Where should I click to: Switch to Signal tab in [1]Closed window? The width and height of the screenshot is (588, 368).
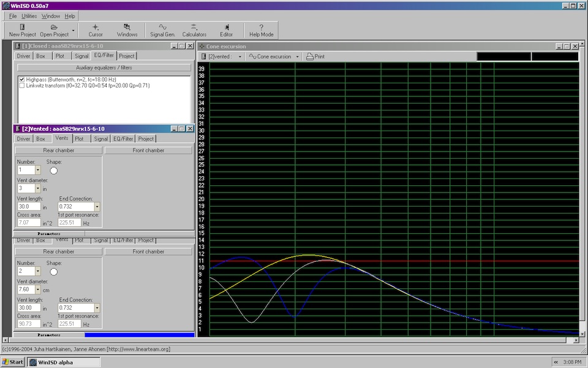[x=81, y=56]
